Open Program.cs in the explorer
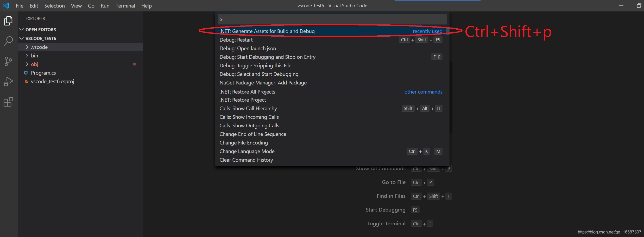This screenshot has width=644, height=237. [x=80, y=73]
